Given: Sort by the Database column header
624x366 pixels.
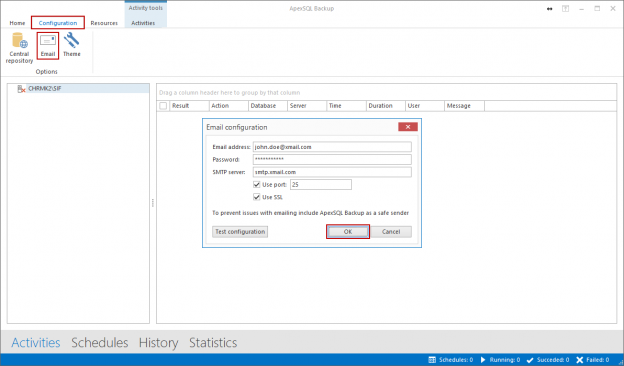Looking at the screenshot, I should pos(268,106).
